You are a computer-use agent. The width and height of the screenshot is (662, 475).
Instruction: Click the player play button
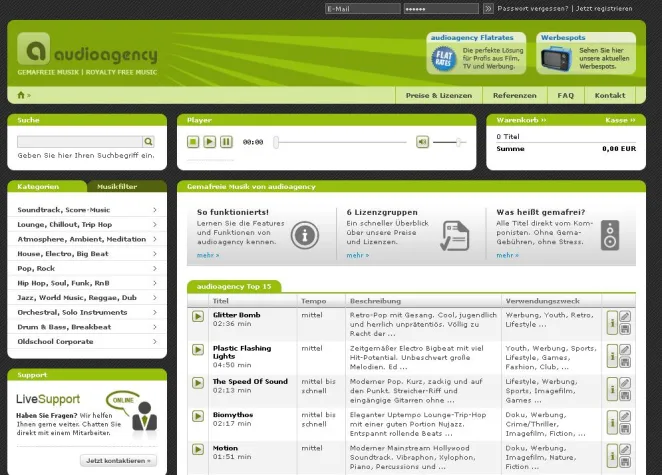[209, 142]
